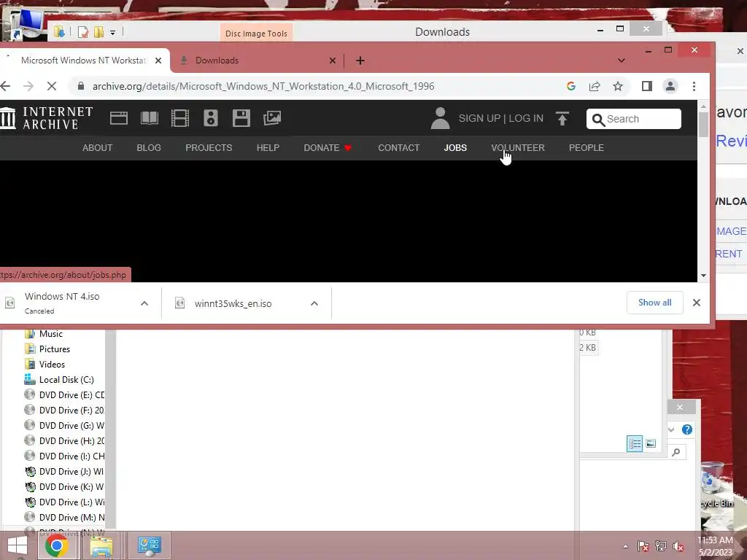747x560 pixels.
Task: Open the Internet Archive audio speaker icon
Action: point(211,118)
